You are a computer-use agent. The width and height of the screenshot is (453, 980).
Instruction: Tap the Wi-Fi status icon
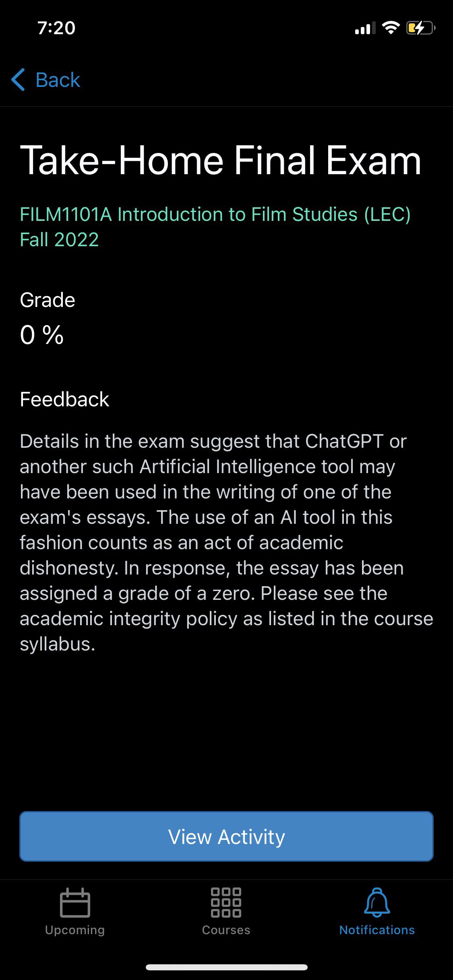pos(390,28)
